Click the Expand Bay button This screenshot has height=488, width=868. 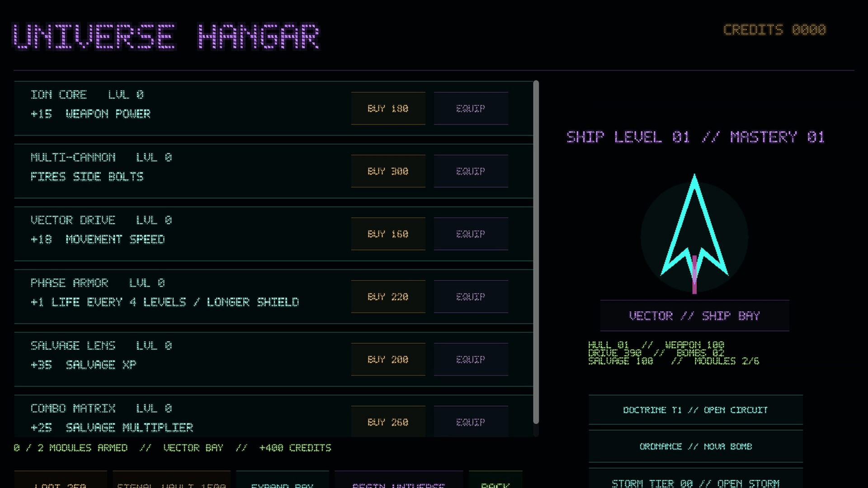[x=283, y=480]
